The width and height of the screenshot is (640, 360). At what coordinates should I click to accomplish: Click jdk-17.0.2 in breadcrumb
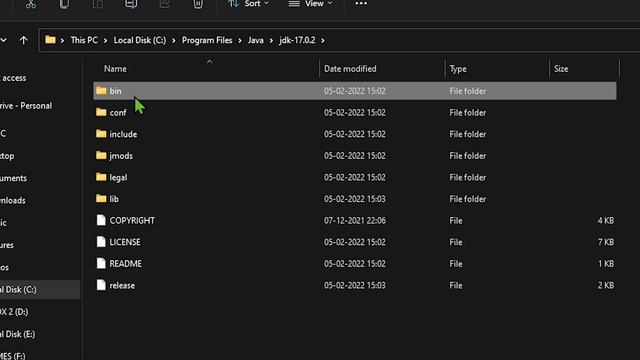[297, 40]
